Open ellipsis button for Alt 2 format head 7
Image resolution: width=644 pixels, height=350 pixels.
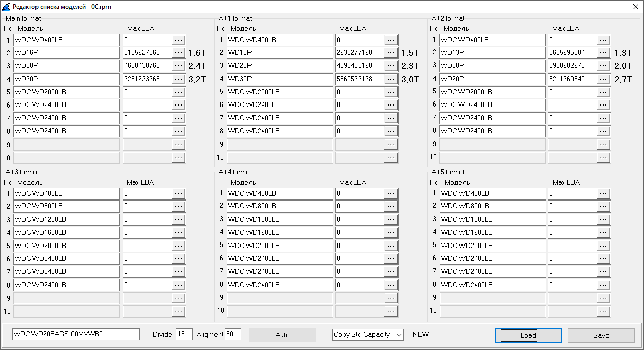603,118
